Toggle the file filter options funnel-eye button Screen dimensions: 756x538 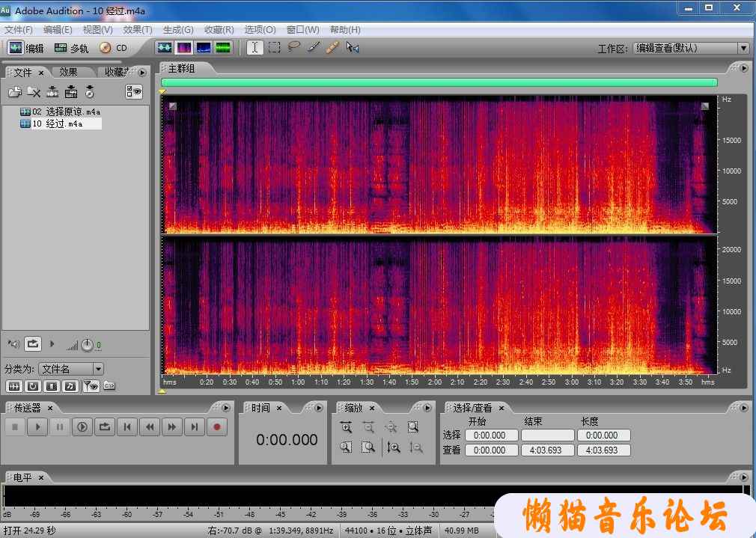pyautogui.click(x=91, y=386)
